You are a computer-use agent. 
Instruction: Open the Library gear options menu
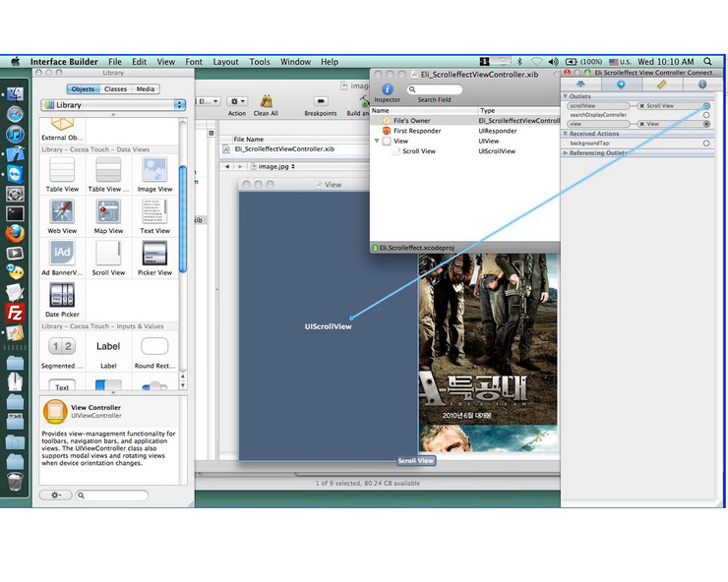tap(55, 495)
